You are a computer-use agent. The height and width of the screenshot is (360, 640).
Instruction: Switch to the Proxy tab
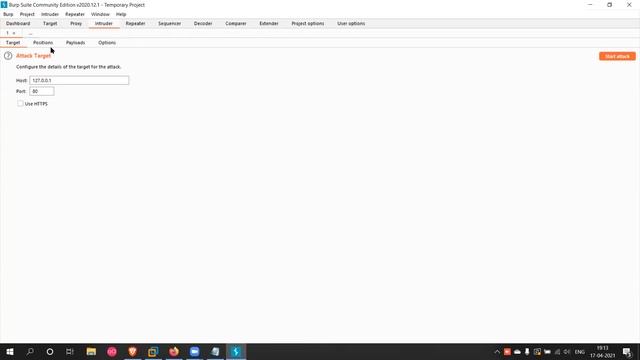coord(76,24)
